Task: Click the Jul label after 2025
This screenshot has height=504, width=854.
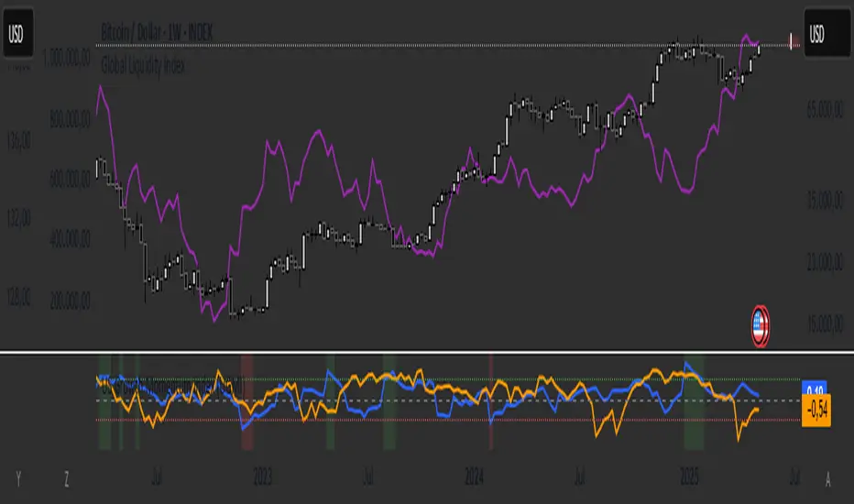Action: coord(794,477)
